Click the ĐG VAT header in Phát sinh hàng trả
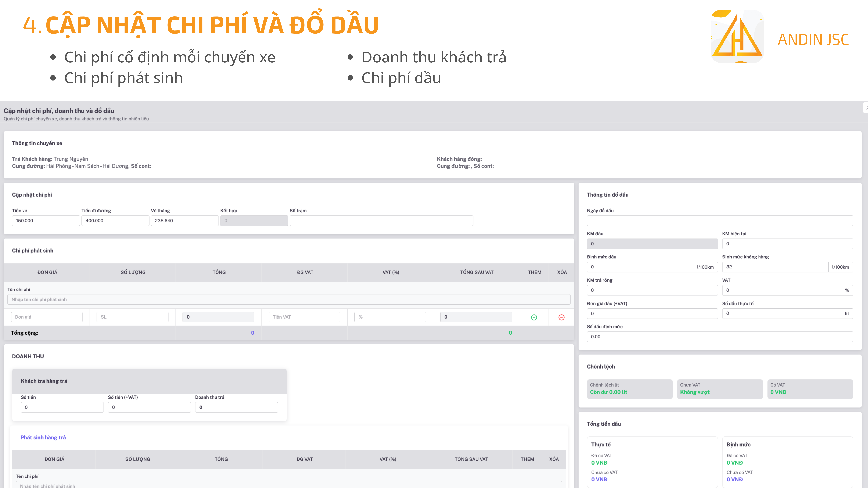This screenshot has height=488, width=868. click(305, 459)
